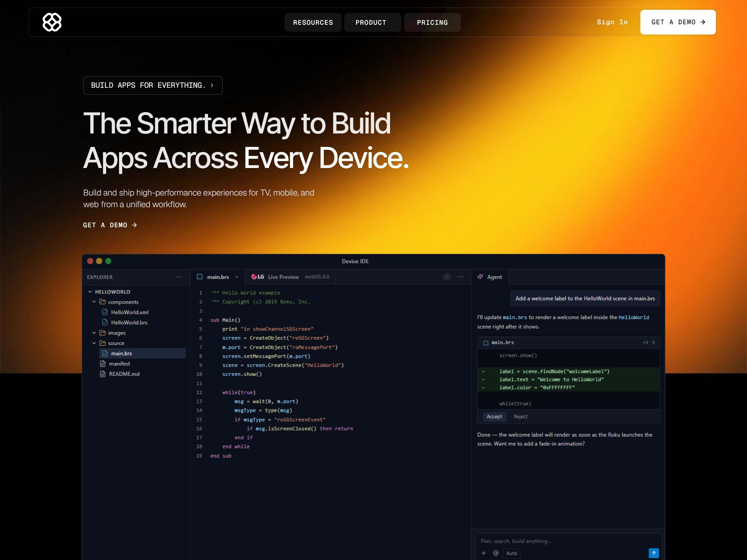Click the plus attach icon in prompt
This screenshot has width=747, height=560.
tap(484, 553)
